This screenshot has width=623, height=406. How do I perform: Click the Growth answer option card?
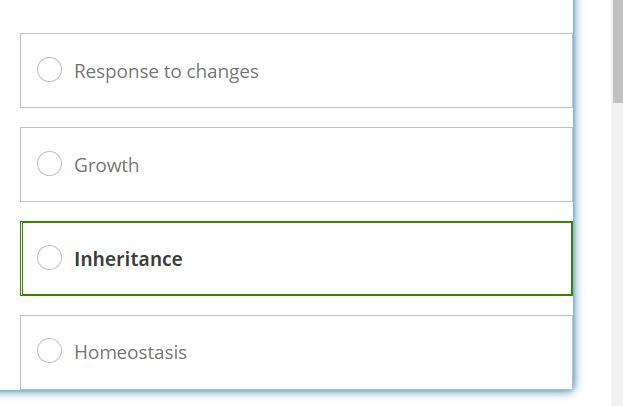point(400,165)
